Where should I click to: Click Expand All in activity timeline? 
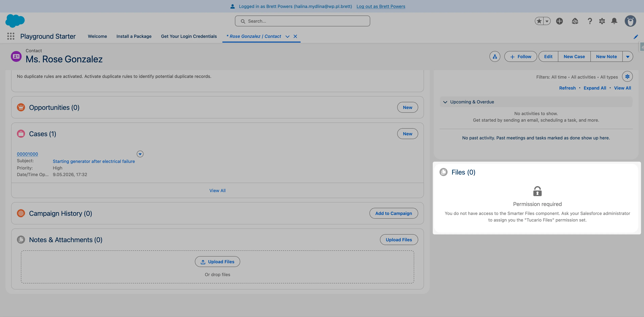[595, 88]
